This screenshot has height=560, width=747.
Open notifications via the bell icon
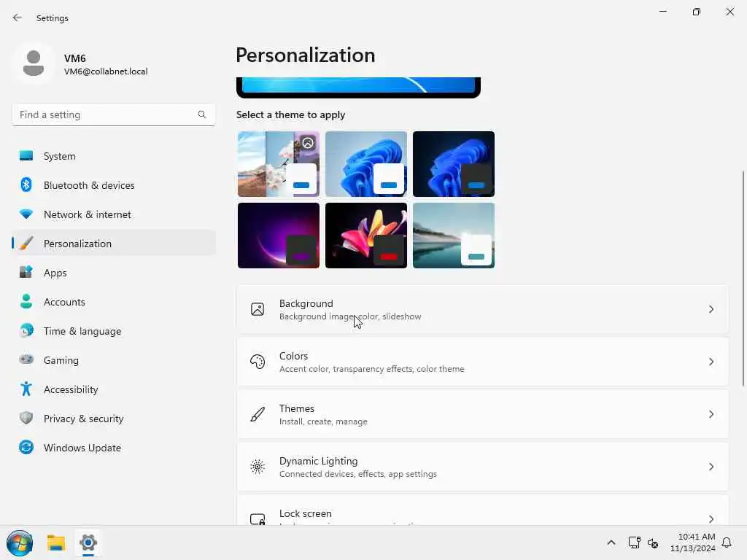(727, 542)
